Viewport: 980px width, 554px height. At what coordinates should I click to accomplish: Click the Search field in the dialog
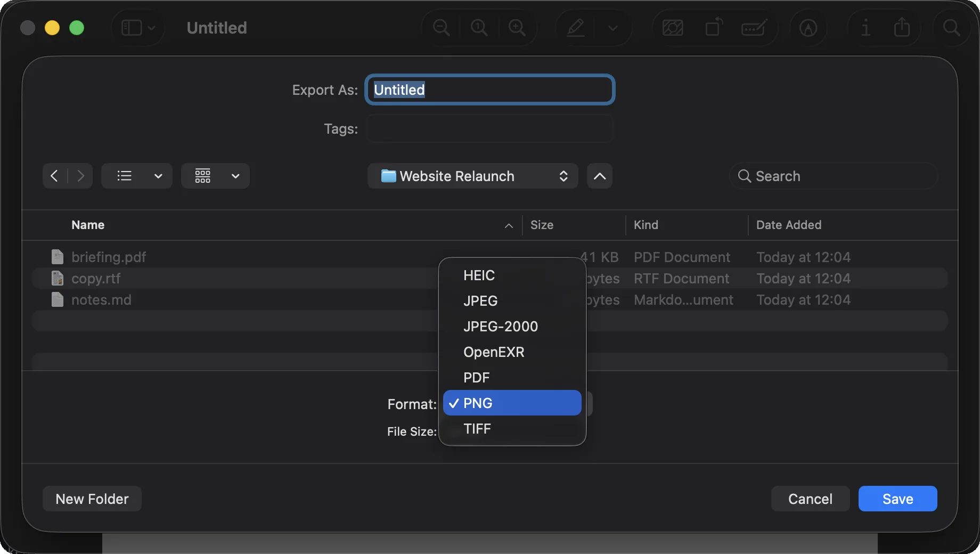pos(834,176)
